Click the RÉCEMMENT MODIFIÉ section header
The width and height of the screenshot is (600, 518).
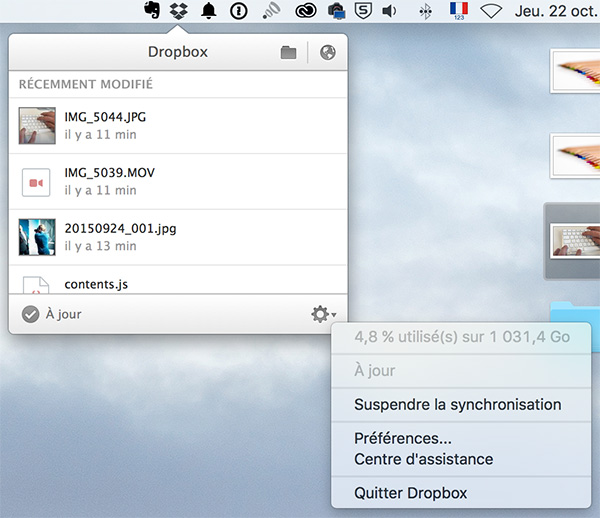point(86,84)
